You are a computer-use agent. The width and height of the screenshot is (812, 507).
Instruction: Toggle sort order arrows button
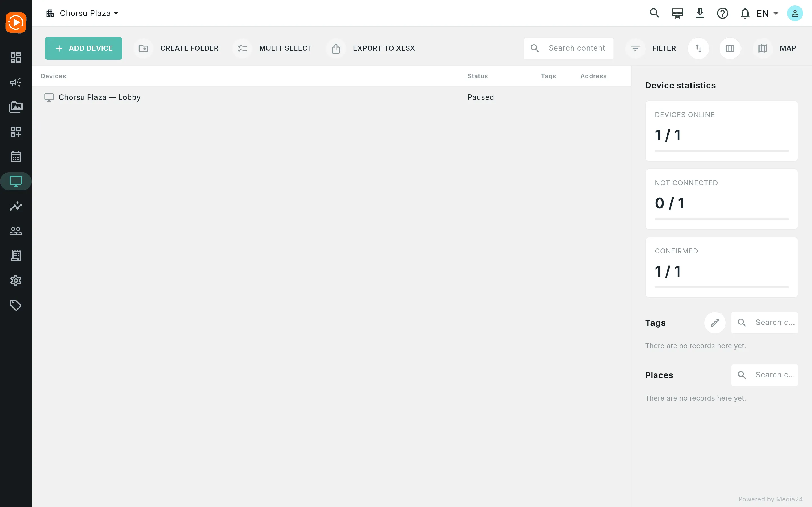698,48
